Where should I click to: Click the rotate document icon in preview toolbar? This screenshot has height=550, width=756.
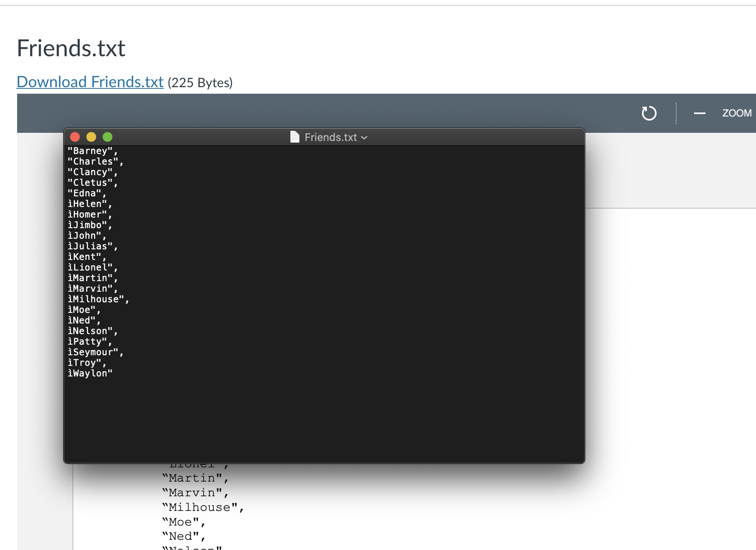[x=649, y=113]
